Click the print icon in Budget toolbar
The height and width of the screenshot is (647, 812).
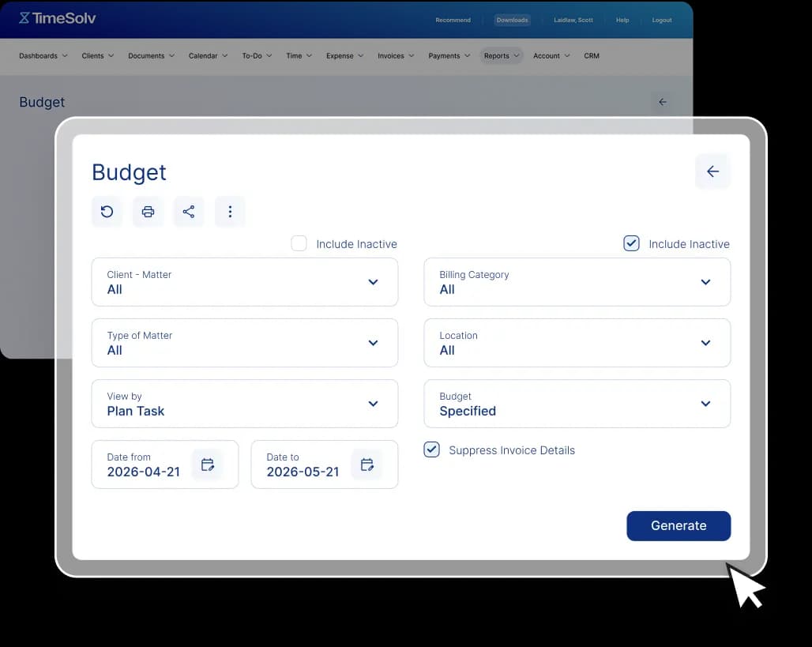tap(148, 212)
